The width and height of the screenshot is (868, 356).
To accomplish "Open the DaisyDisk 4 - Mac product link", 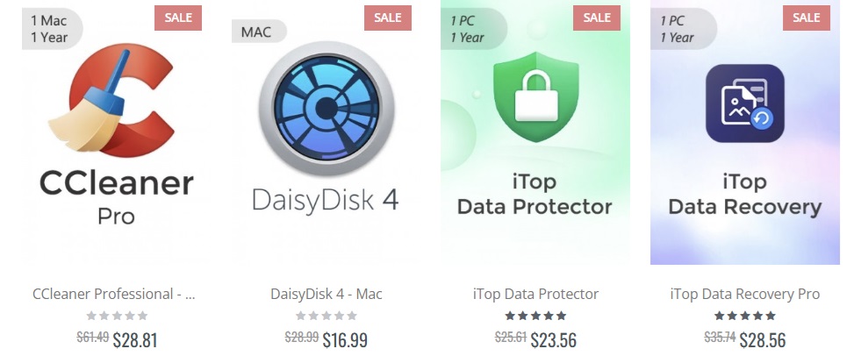I will tap(326, 294).
